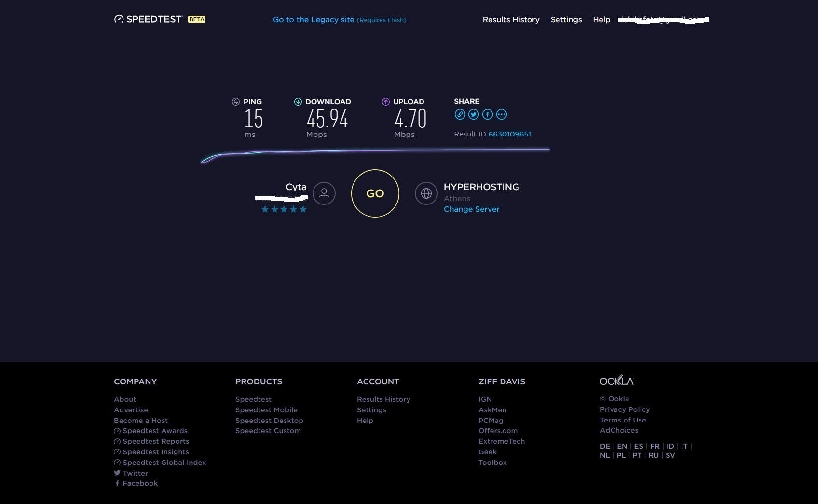This screenshot has height=504, width=818.
Task: Open Geek footer link
Action: (x=488, y=452)
